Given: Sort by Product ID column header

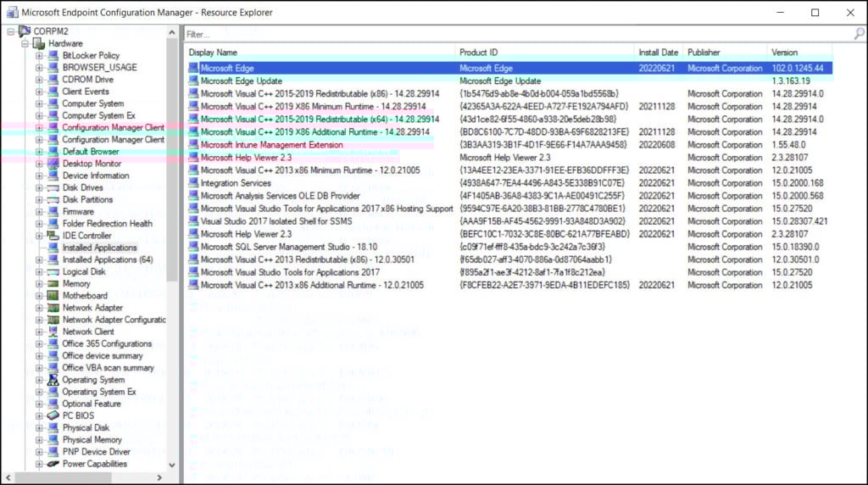Looking at the screenshot, I should (545, 53).
